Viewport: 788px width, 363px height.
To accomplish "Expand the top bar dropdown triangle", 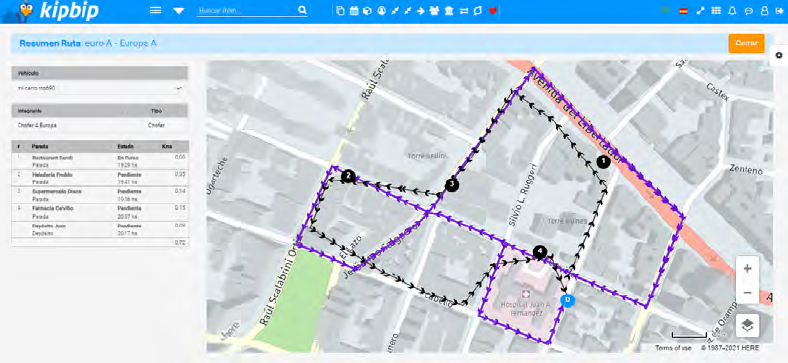I will (179, 11).
